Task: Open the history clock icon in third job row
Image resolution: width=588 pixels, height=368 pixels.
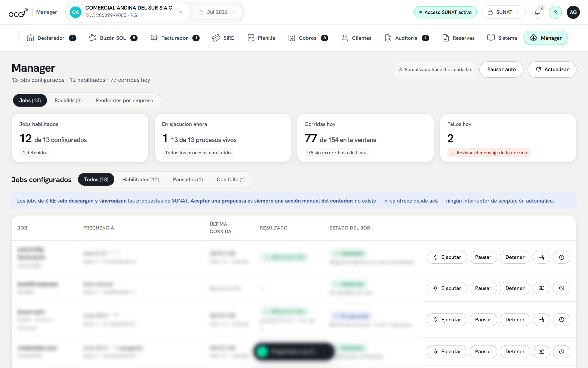Action: pyautogui.click(x=562, y=319)
